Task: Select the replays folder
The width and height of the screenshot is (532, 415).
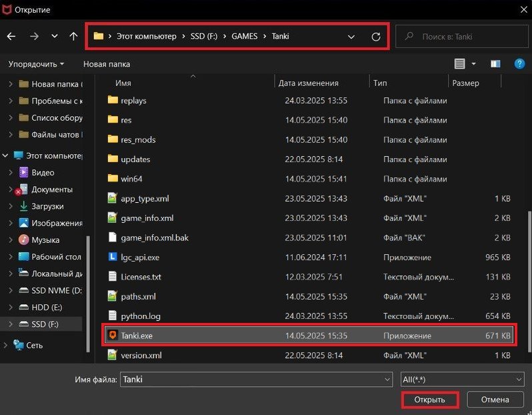Action: point(308,101)
